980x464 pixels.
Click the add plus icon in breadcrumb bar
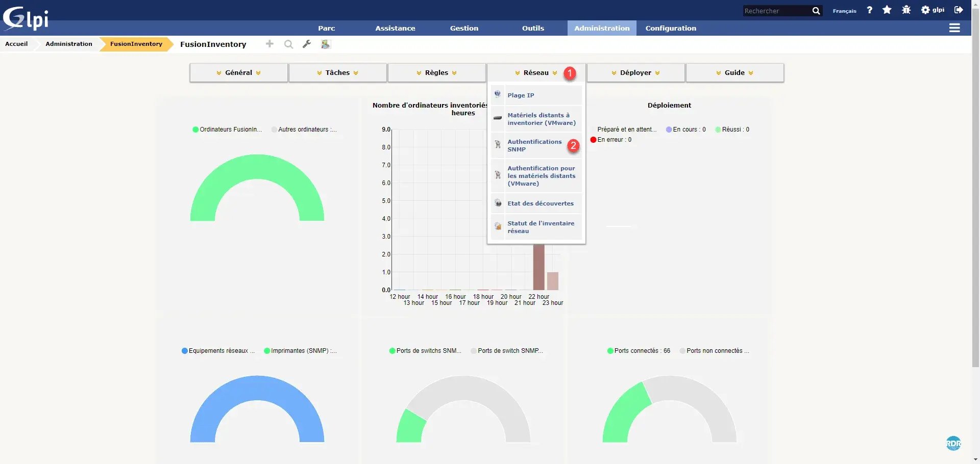click(269, 44)
